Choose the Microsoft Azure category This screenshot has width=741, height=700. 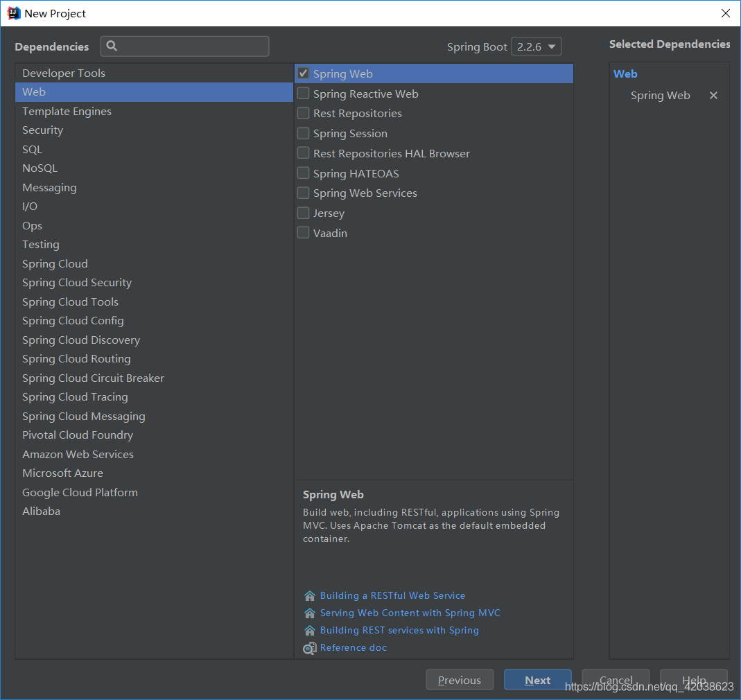(x=154, y=473)
